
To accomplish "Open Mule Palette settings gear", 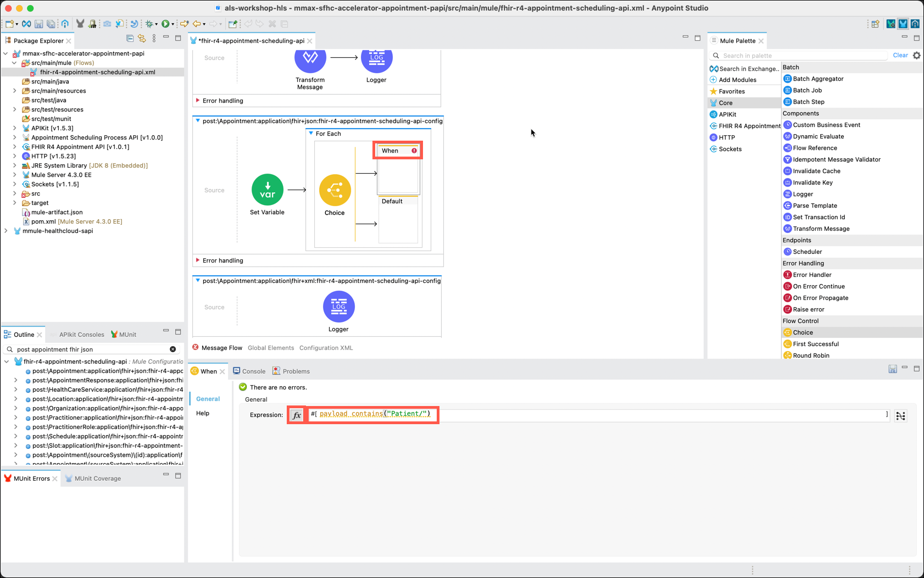I will 917,55.
